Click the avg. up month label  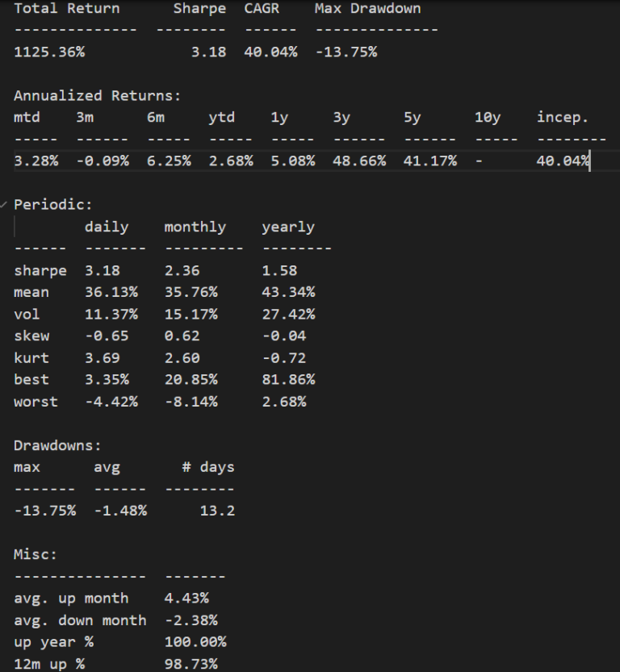pos(71,598)
